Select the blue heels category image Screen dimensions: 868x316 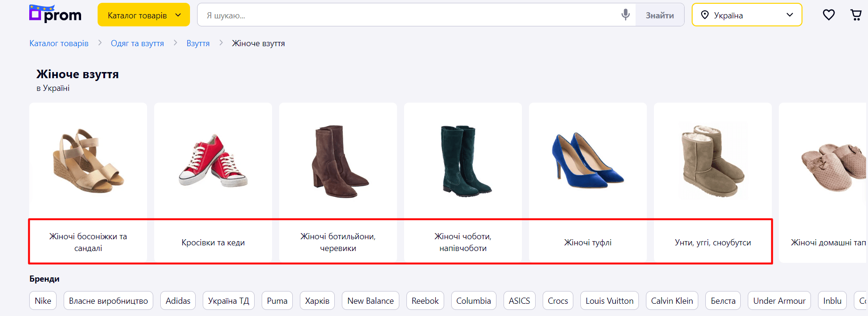587,160
